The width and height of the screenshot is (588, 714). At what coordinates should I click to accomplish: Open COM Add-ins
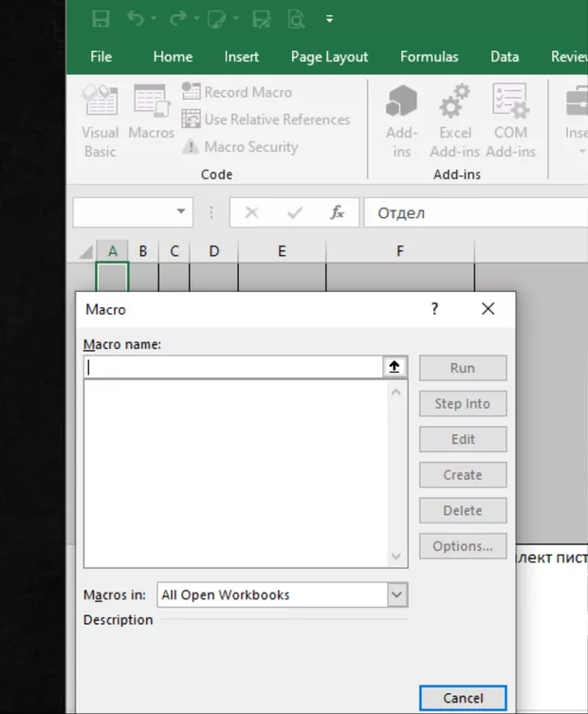tap(510, 121)
